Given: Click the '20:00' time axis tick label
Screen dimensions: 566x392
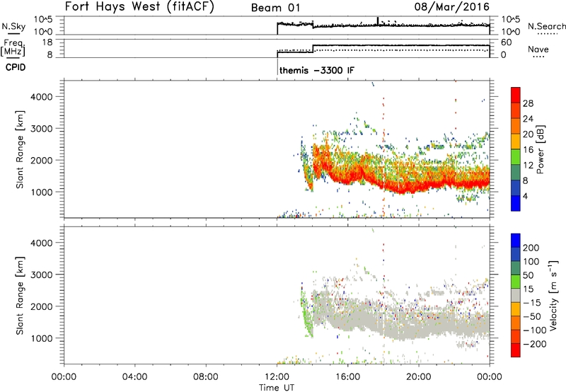Looking at the screenshot, I should pos(418,377).
